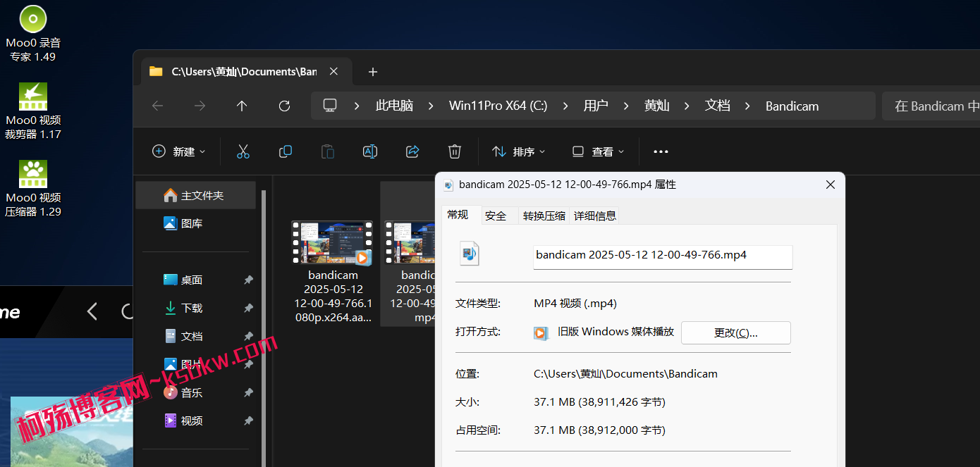Image resolution: width=980 pixels, height=467 pixels.
Task: Unpin 视频 from quick access
Action: [248, 421]
